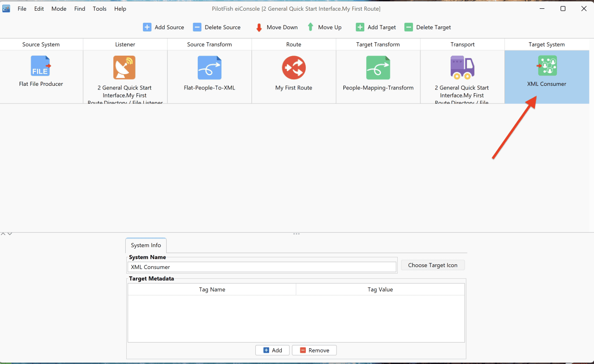Click the Add Source toolbar button
This screenshot has height=364, width=594.
(163, 27)
